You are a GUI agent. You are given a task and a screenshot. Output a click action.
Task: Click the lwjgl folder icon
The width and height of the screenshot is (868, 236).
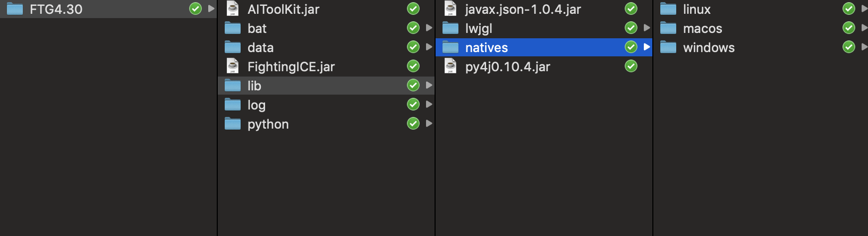pos(450,28)
